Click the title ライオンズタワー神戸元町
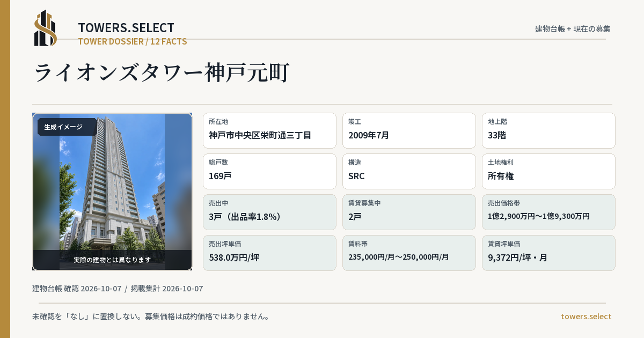Viewport: 644px width, 338px height. (x=162, y=72)
